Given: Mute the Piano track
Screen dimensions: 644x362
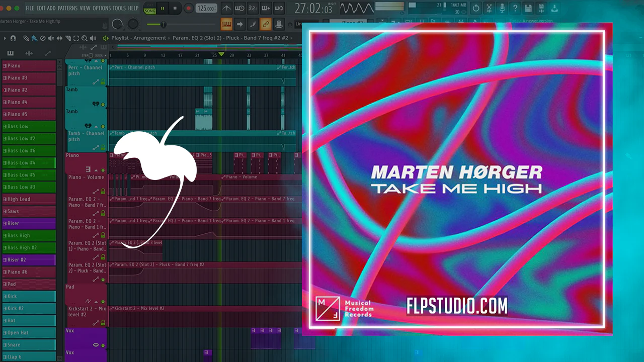Looking at the screenshot, I should [x=103, y=170].
